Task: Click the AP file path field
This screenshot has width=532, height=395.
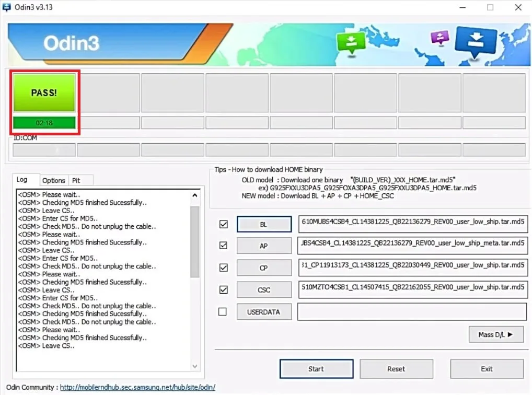Action: [412, 246]
